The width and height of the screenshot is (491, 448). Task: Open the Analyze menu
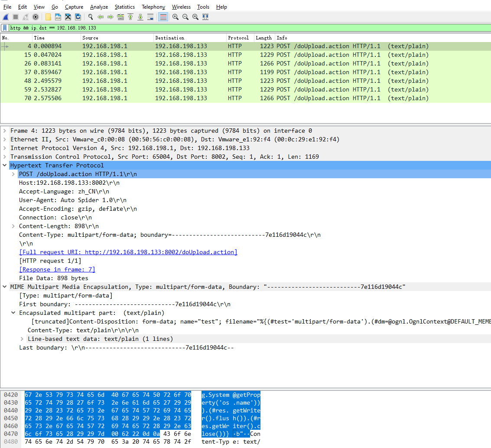(99, 7)
